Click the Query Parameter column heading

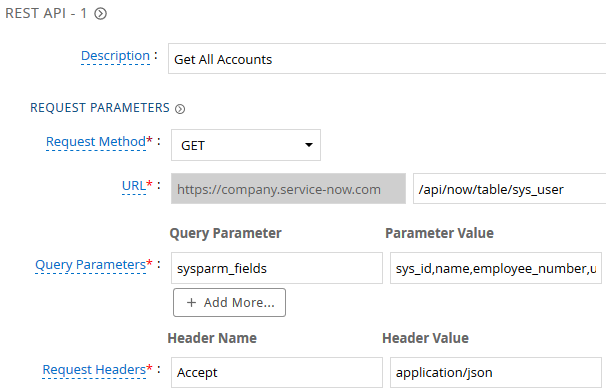[225, 233]
